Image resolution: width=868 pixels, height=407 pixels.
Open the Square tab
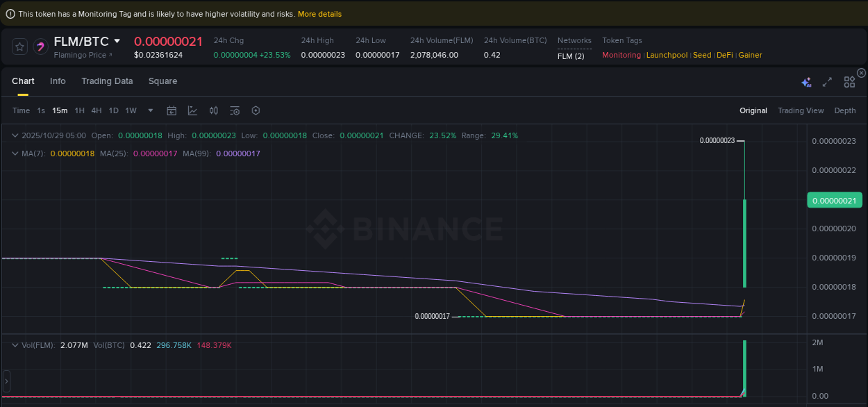coord(163,81)
